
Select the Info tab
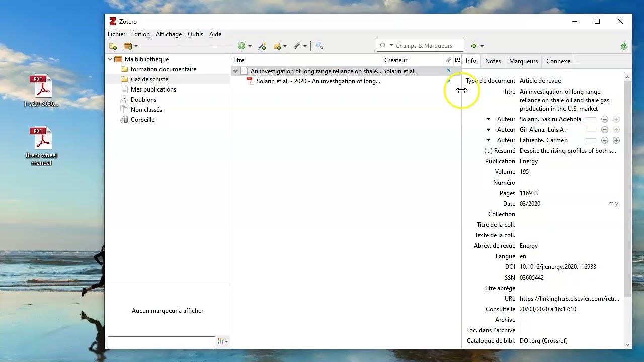point(471,61)
